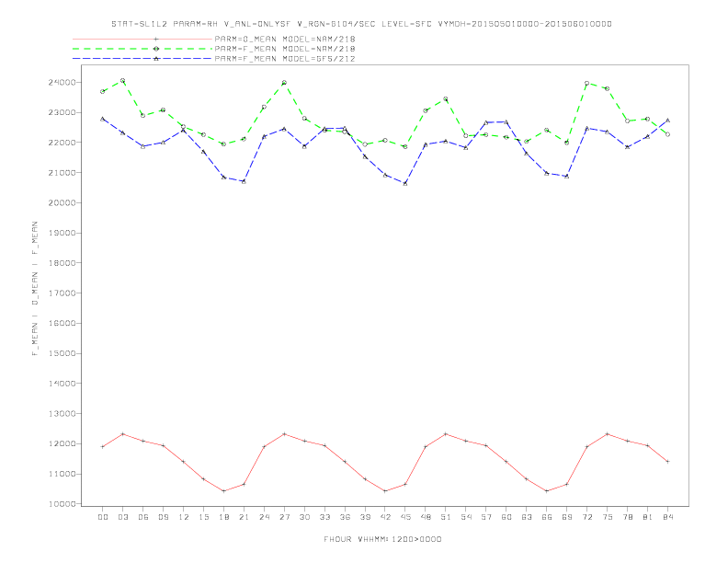Click green NAM circle data point at hour 72

click(586, 83)
